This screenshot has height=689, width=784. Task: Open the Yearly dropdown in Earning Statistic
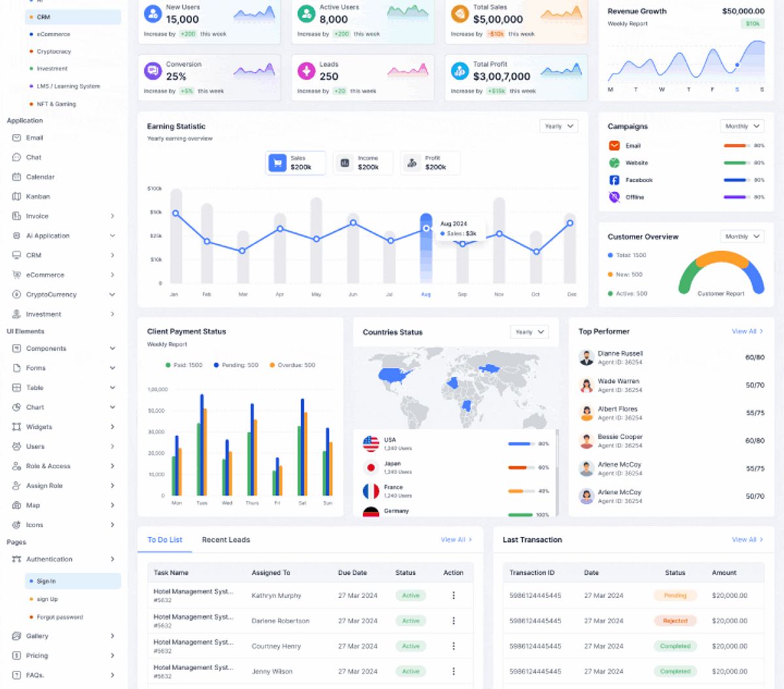[x=558, y=125]
